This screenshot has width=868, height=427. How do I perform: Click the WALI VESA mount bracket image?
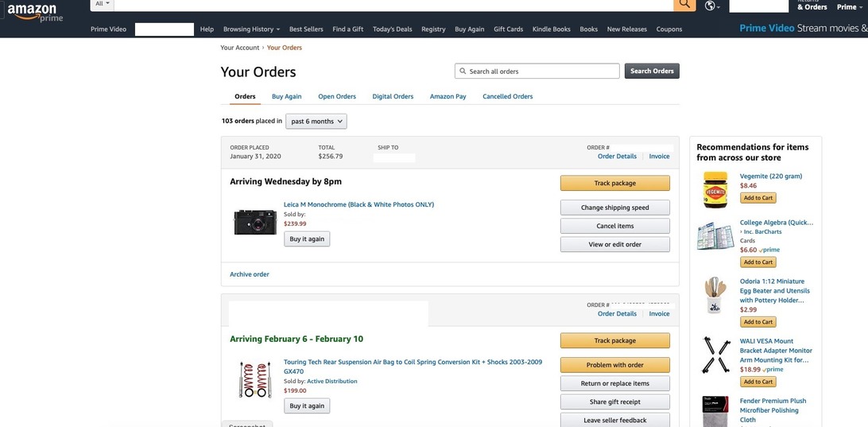coord(715,355)
